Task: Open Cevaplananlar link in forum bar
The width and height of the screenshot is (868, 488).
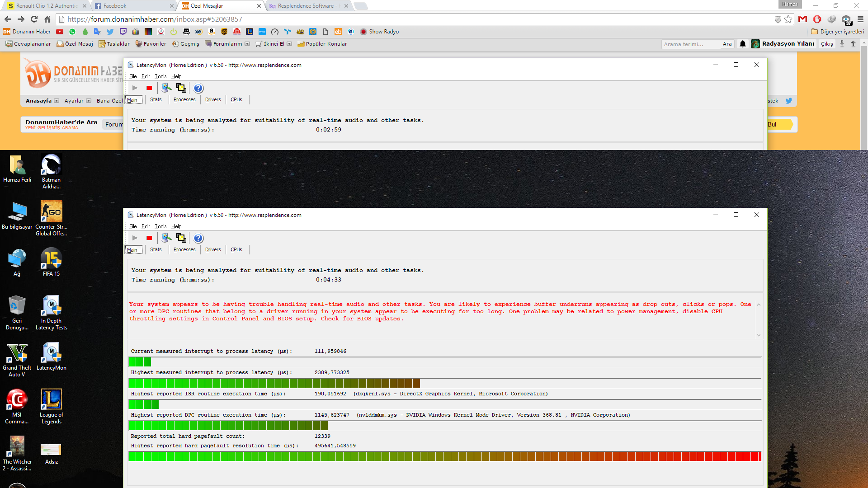Action: tap(28, 44)
